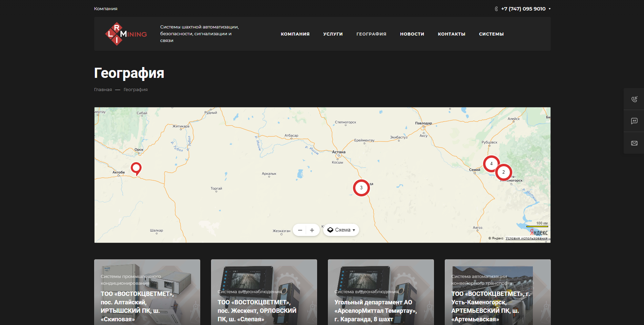This screenshot has height=325, width=644.
Task: Open the АРТЕМЬЕВСКИЙ ПК «Артемьевская» project card
Action: tap(498, 292)
